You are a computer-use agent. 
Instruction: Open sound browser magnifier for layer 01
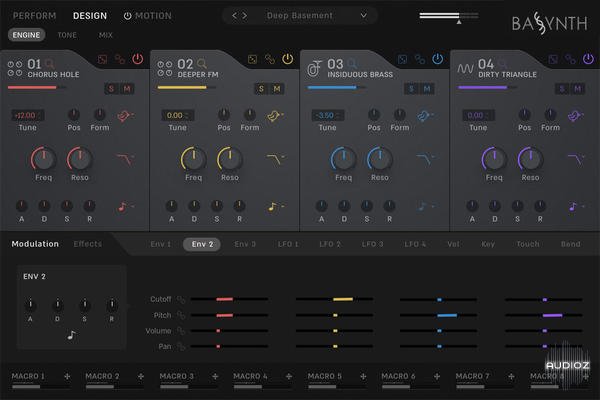pyautogui.click(x=50, y=63)
